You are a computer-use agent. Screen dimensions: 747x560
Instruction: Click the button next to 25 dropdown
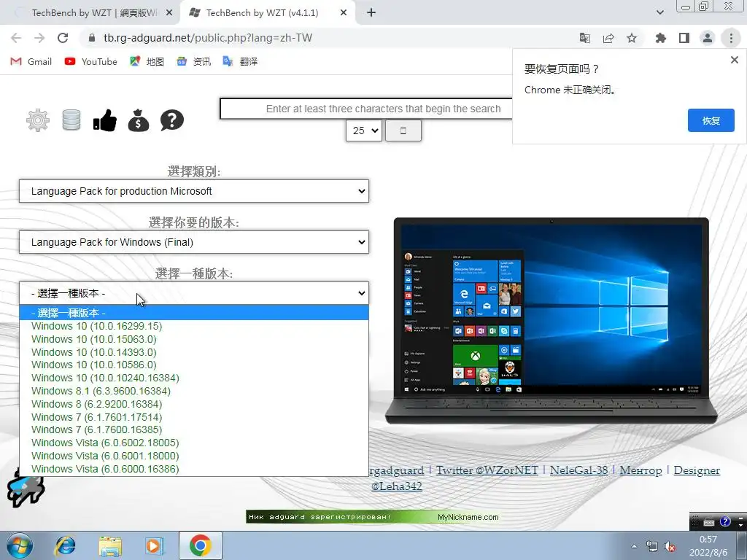pyautogui.click(x=403, y=131)
